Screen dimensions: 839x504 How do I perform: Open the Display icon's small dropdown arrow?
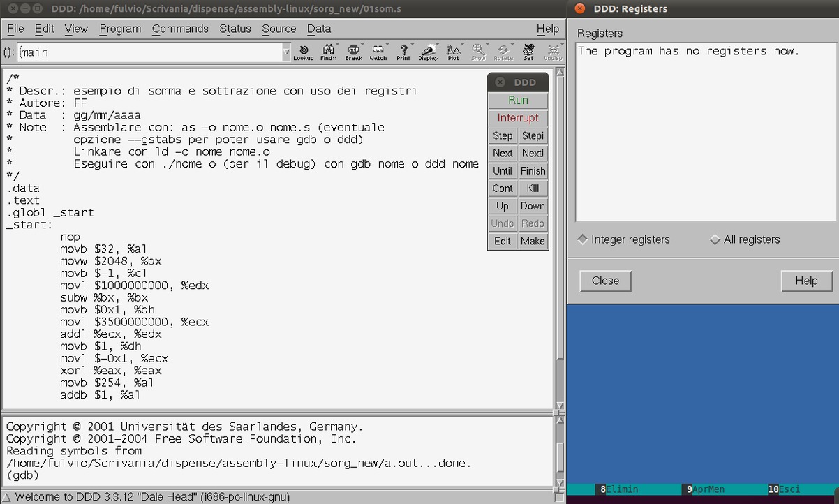click(438, 45)
